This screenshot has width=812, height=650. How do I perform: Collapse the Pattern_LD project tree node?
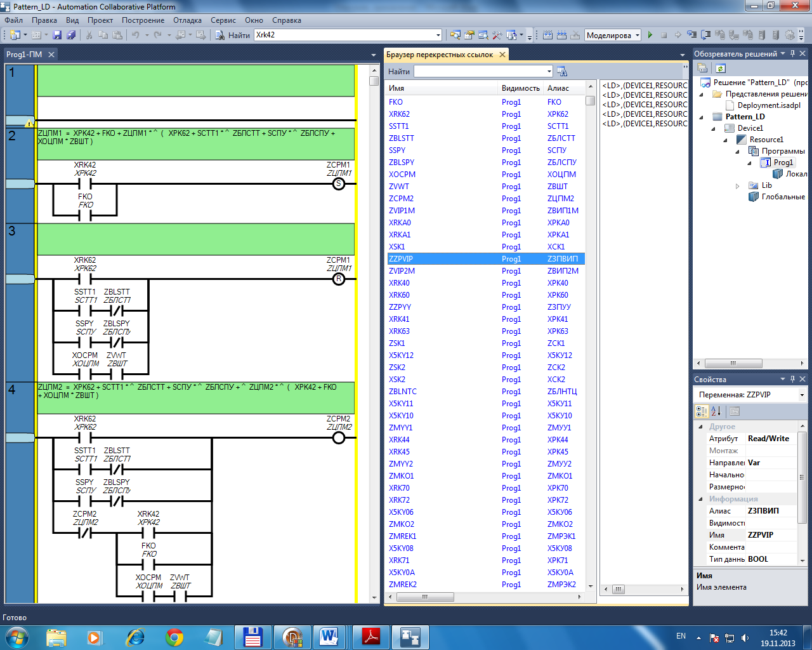[x=702, y=117]
